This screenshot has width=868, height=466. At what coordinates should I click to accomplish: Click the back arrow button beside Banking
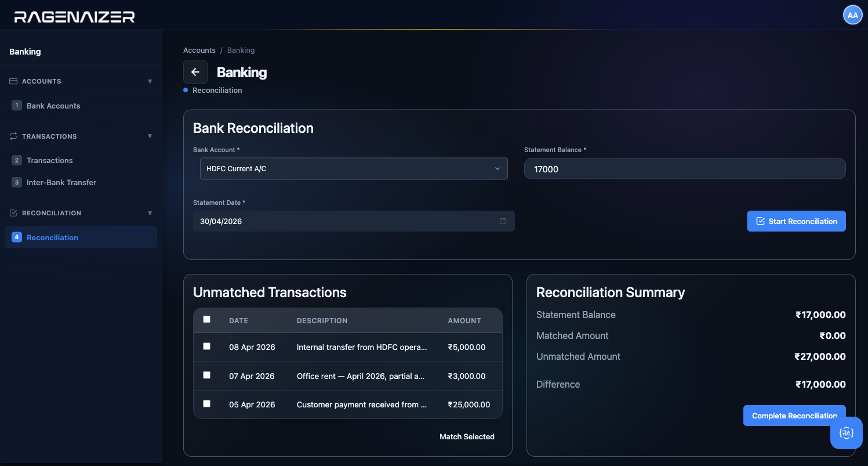click(195, 72)
